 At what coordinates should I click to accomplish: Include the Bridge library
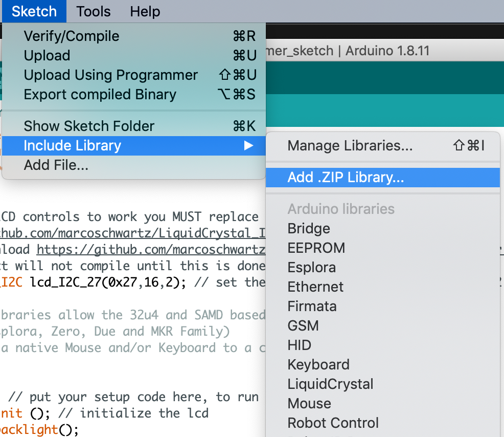point(383,228)
